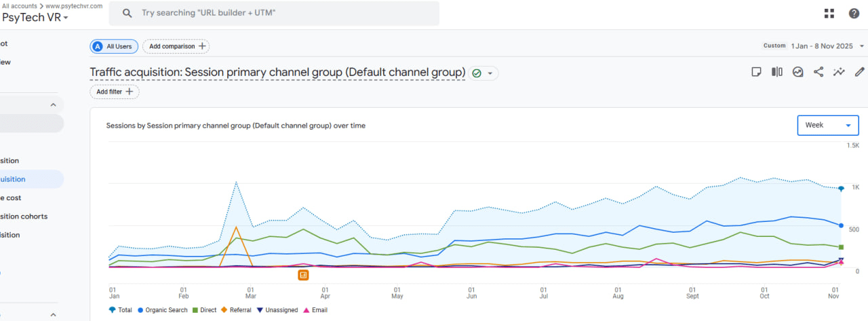Click the orange annotation marker on the chart
The width and height of the screenshot is (868, 321).
(x=303, y=275)
